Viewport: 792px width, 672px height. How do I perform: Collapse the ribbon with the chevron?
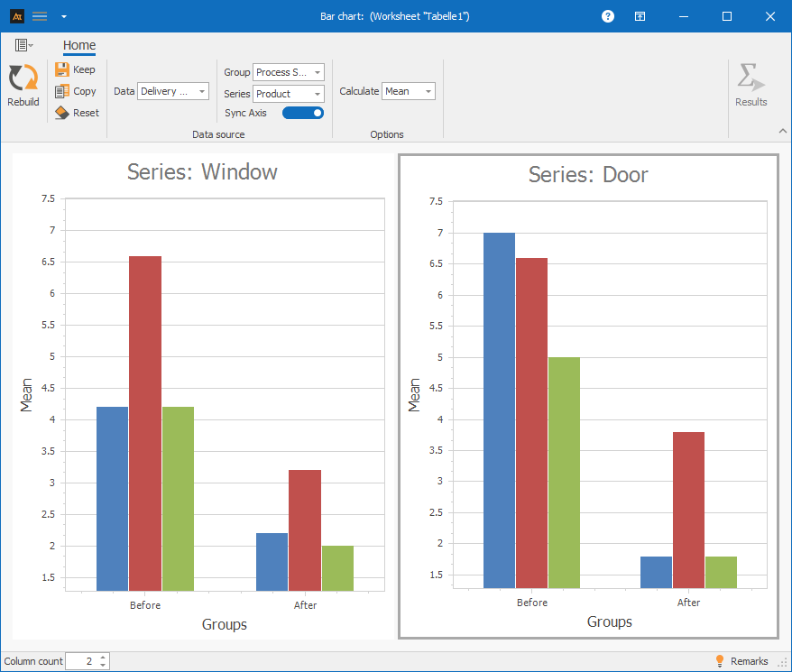[782, 132]
